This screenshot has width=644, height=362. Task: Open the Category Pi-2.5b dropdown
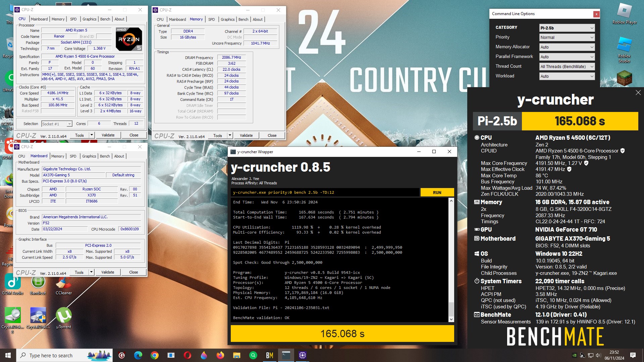567,28
